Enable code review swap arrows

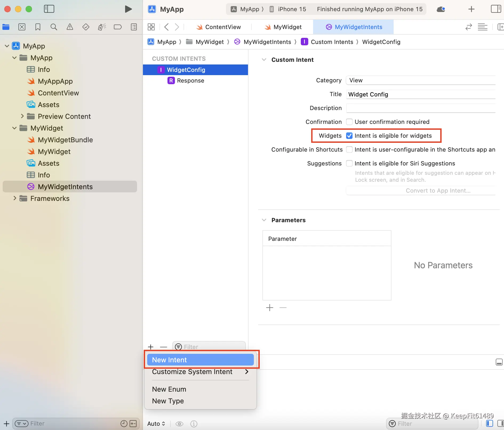coord(469,27)
